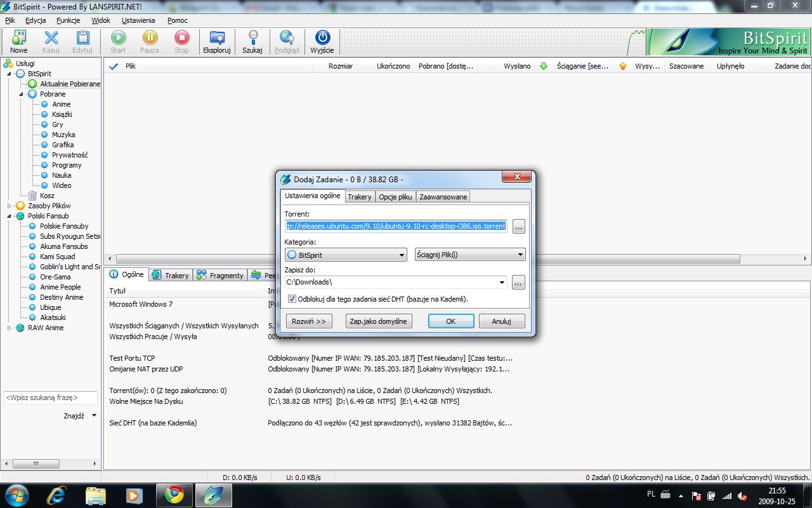812x508 pixels.
Task: Expand the Zasoby Plików node
Action: 10,206
